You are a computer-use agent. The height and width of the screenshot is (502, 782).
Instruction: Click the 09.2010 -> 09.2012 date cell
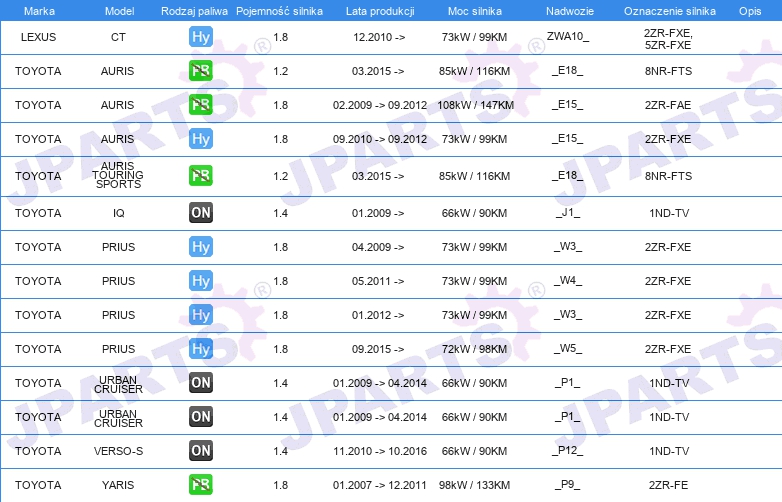[380, 139]
